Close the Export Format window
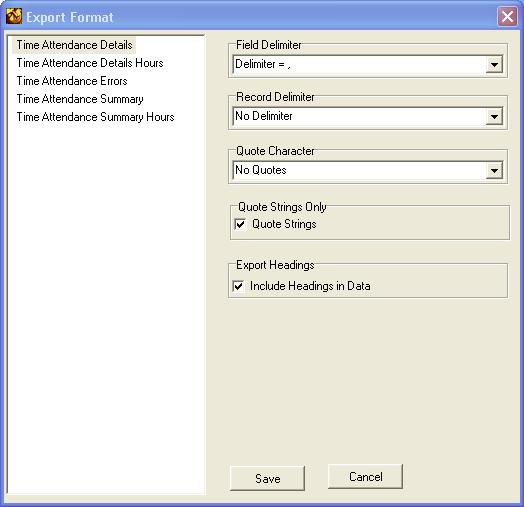The height and width of the screenshot is (507, 524). tap(507, 17)
